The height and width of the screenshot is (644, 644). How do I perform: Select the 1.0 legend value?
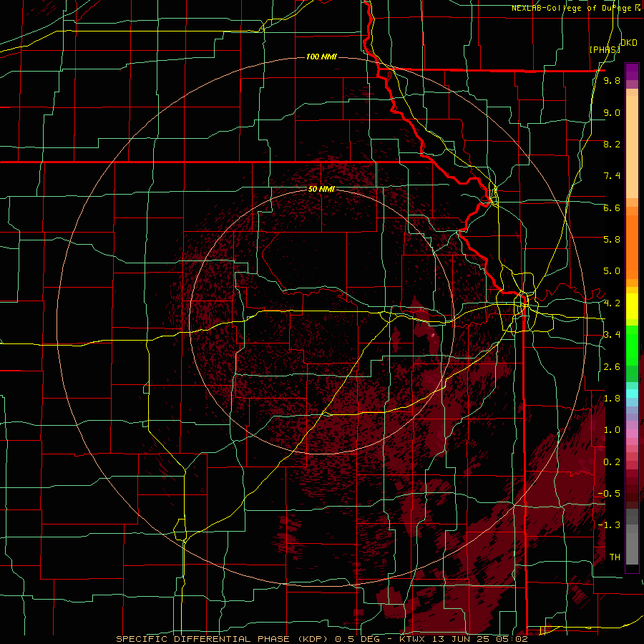pyautogui.click(x=612, y=430)
